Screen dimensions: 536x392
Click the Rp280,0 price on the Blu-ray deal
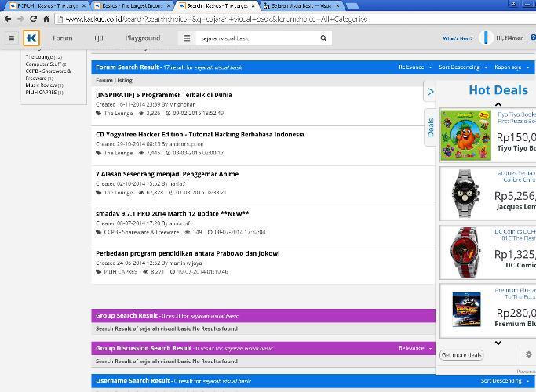click(516, 313)
